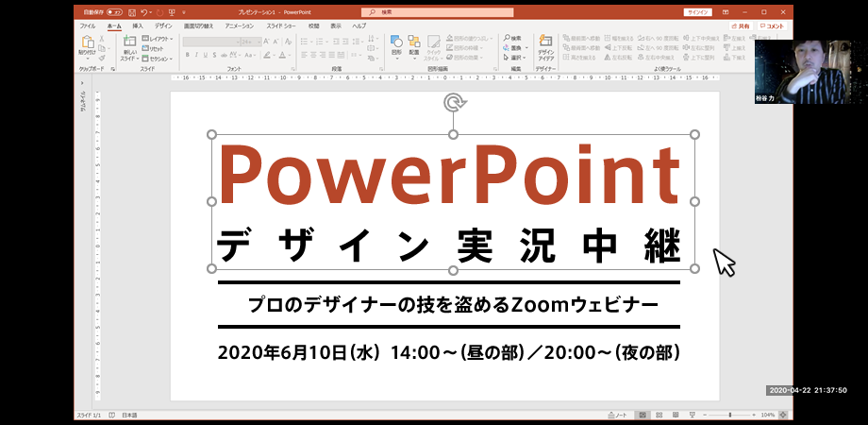Expand the レイアウト (Layout) dropdown
This screenshot has height=425, width=868.
pos(158,39)
